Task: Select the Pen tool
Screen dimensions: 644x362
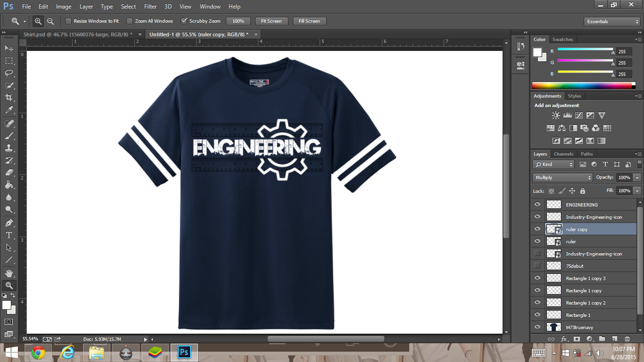Action: 9,223
